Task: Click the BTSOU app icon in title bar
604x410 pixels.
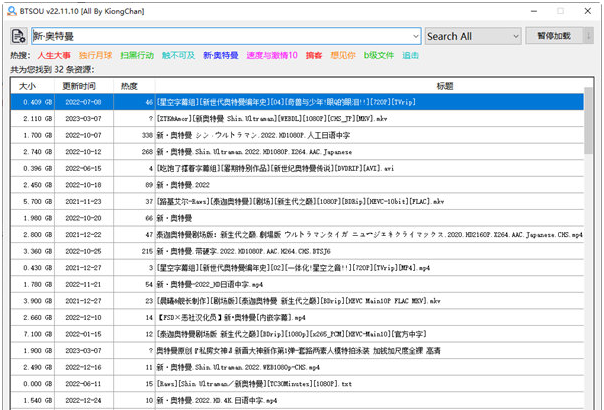Action: (10, 8)
